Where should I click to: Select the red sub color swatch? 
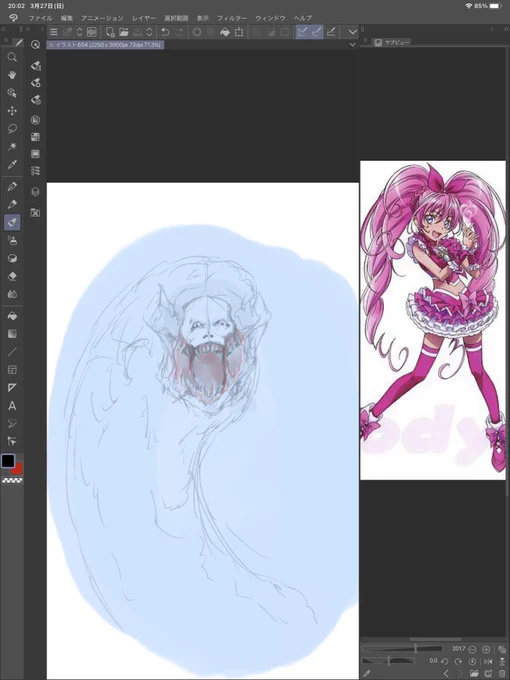tap(18, 469)
